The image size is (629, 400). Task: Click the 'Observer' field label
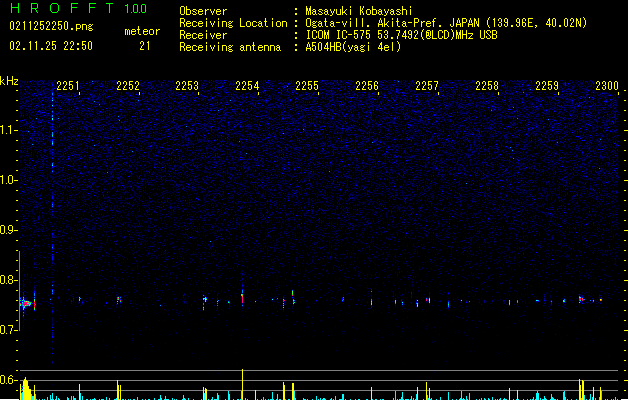[x=203, y=11]
